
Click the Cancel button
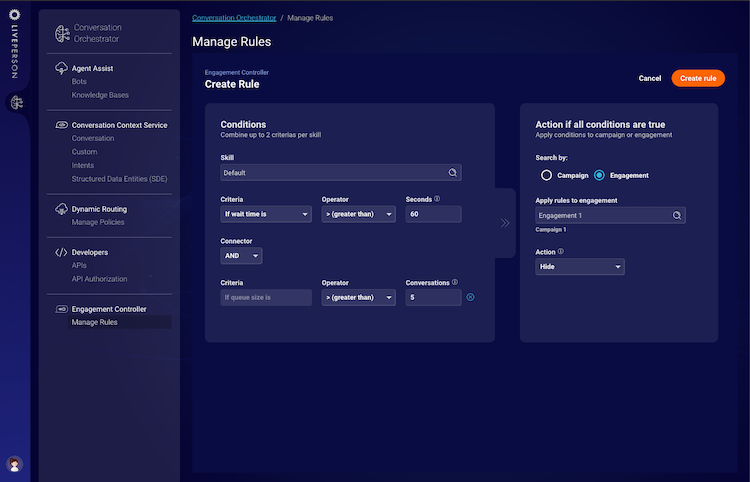pyautogui.click(x=650, y=78)
